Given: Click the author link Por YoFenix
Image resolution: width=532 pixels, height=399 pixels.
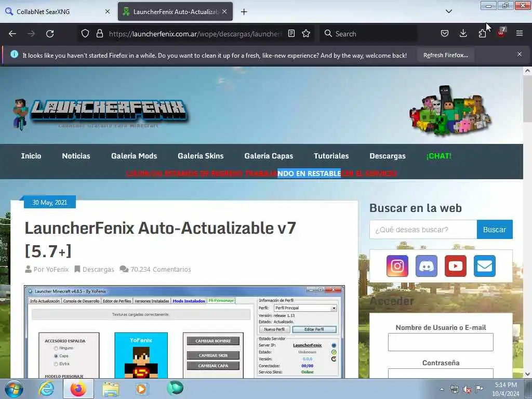Looking at the screenshot, I should tap(47, 270).
